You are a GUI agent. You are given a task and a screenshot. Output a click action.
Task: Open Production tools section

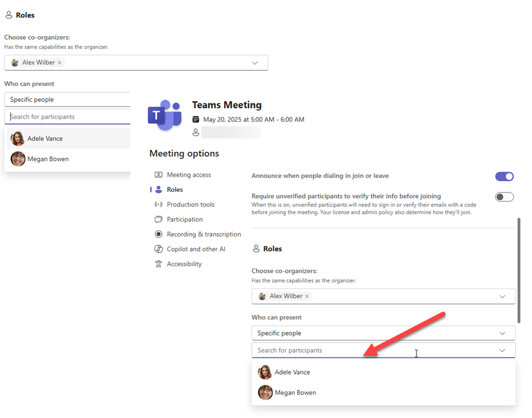190,204
